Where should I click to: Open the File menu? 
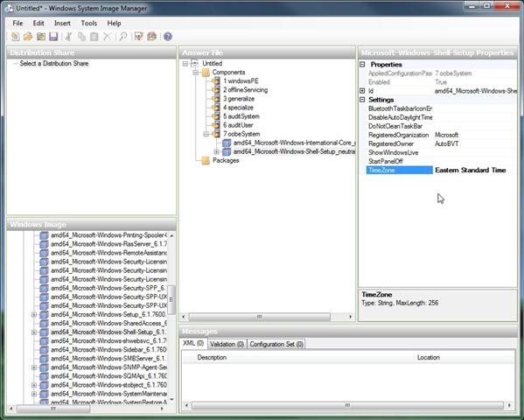coord(17,23)
